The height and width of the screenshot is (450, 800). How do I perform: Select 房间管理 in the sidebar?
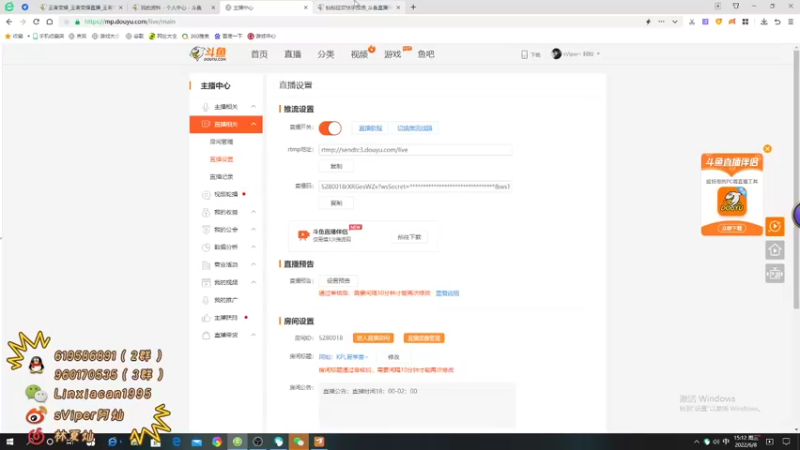point(221,142)
